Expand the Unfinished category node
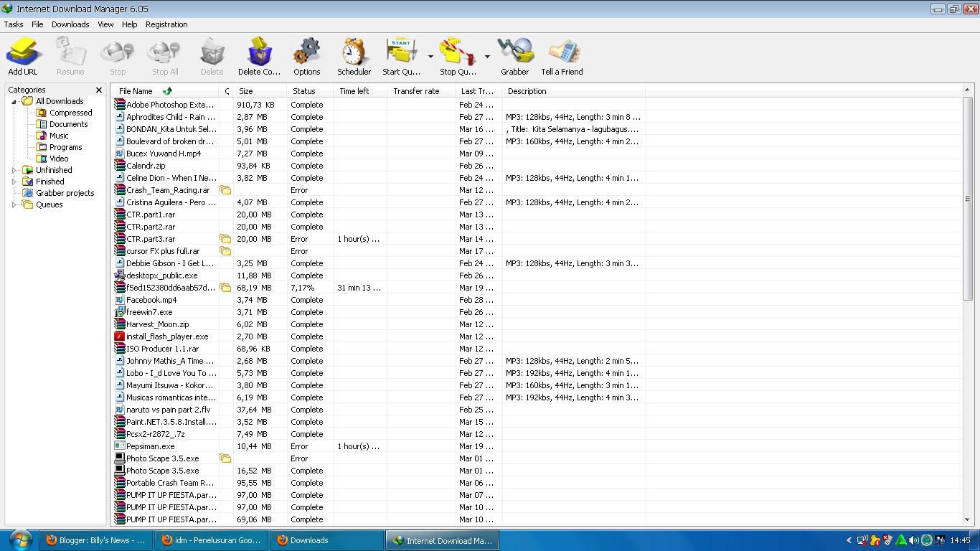 14,170
